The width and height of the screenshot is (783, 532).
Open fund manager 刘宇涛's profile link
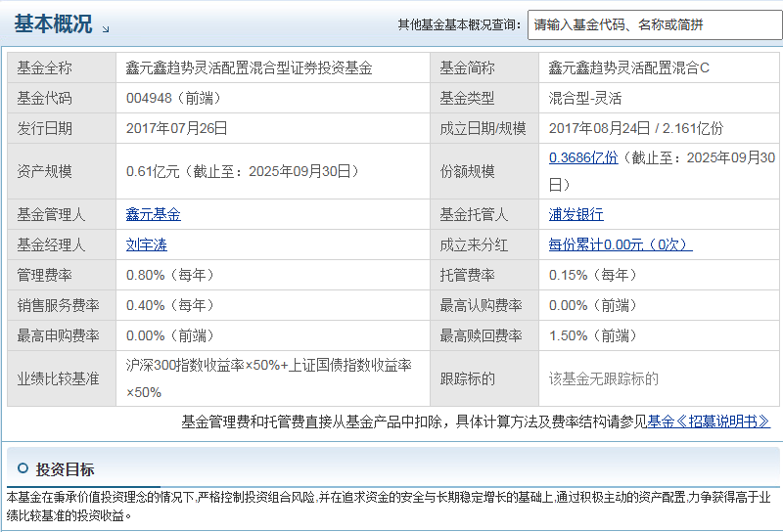click(146, 245)
